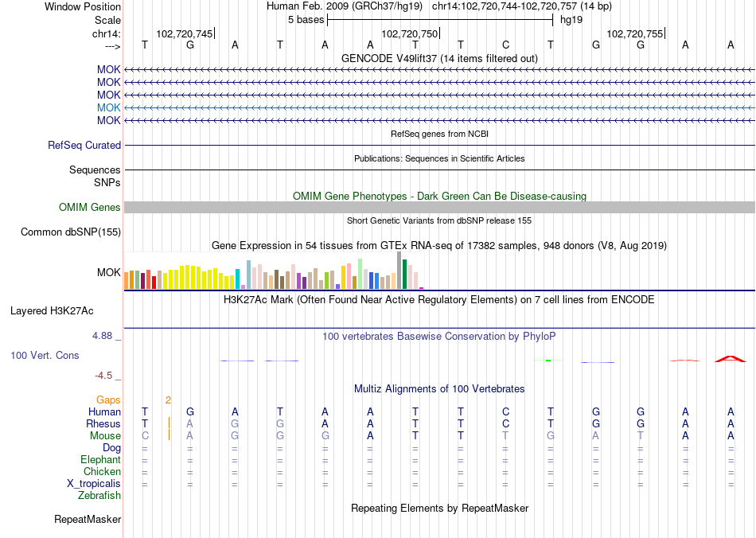Click the -4.5 PhyloP lower scale value
Screen dimensions: 756x538
tap(103, 375)
